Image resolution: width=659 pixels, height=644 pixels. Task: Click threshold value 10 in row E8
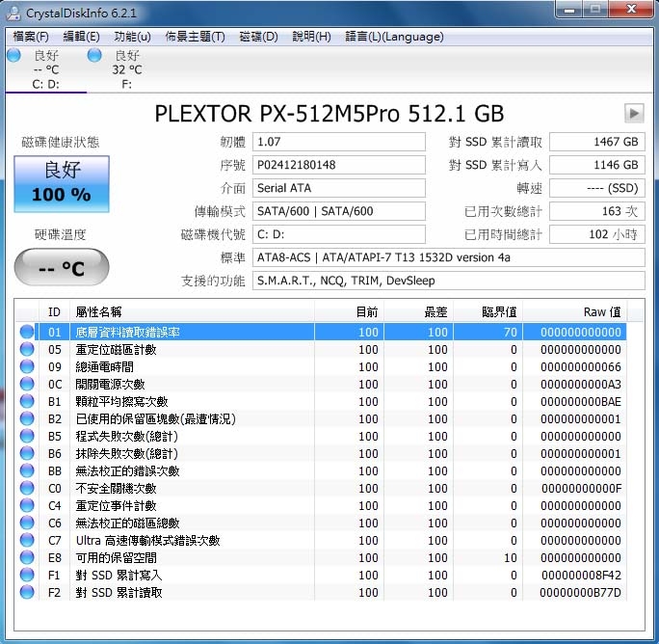pos(511,558)
